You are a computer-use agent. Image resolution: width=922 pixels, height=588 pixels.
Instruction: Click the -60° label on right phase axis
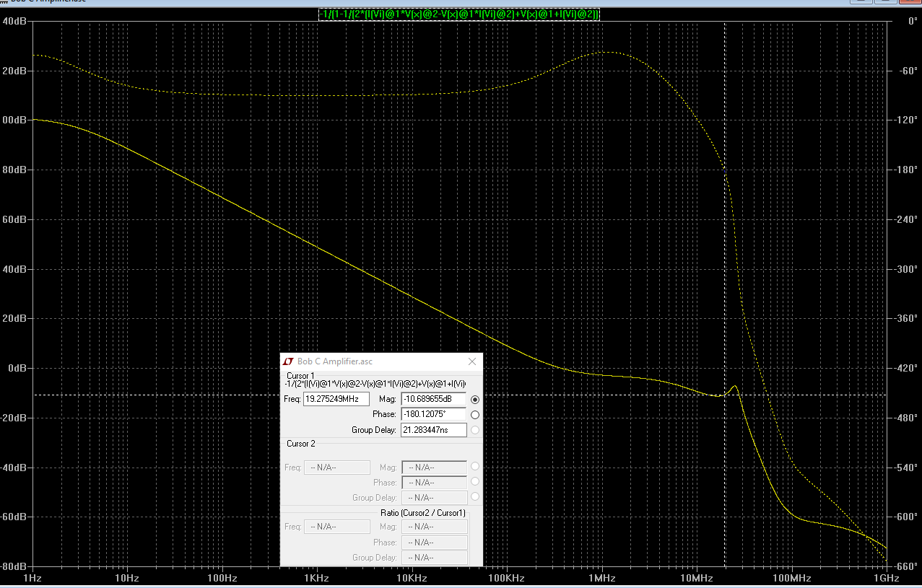click(x=908, y=71)
